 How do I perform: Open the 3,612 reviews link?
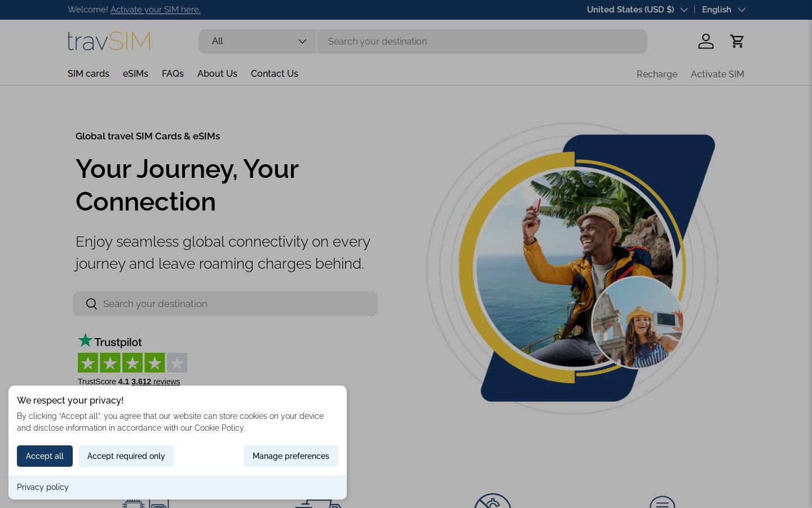(156, 382)
